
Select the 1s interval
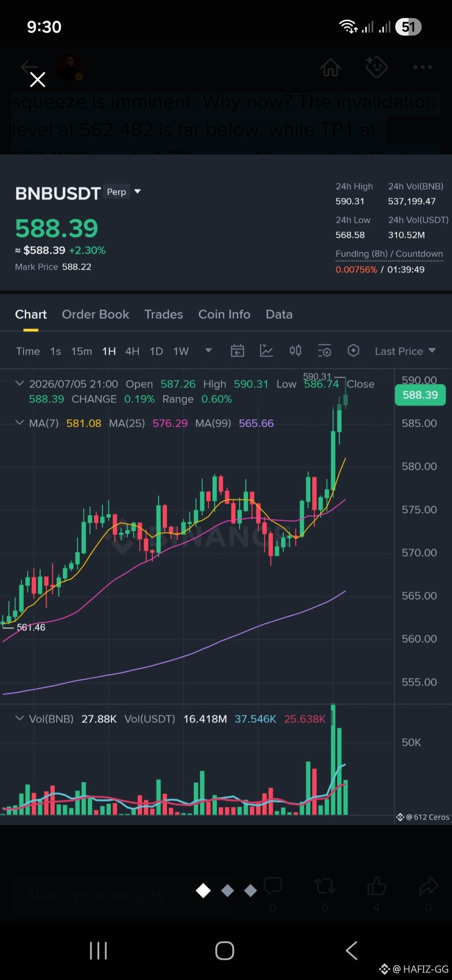(x=56, y=351)
